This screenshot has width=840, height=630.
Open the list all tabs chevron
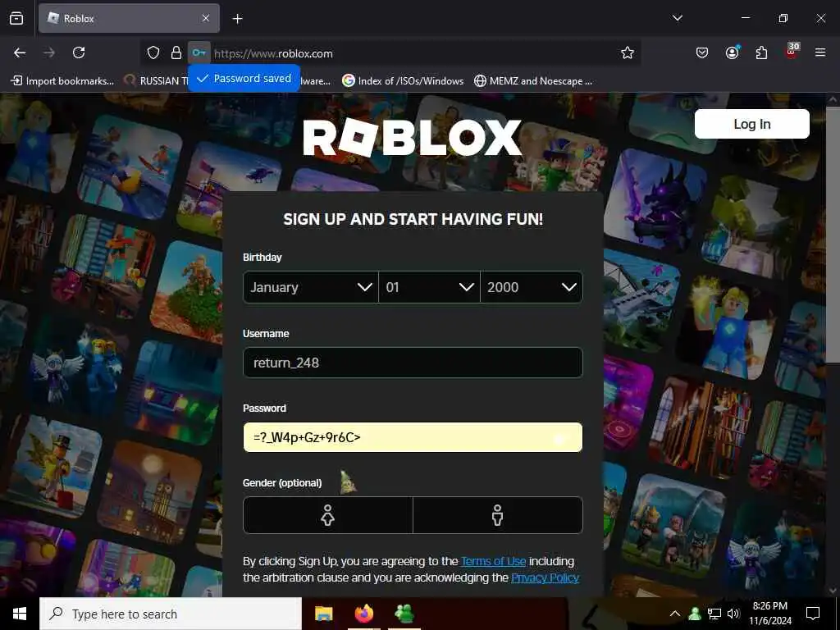(677, 18)
